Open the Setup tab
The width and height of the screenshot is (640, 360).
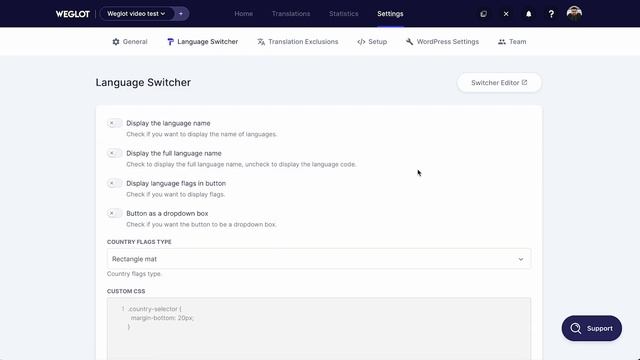coord(372,42)
